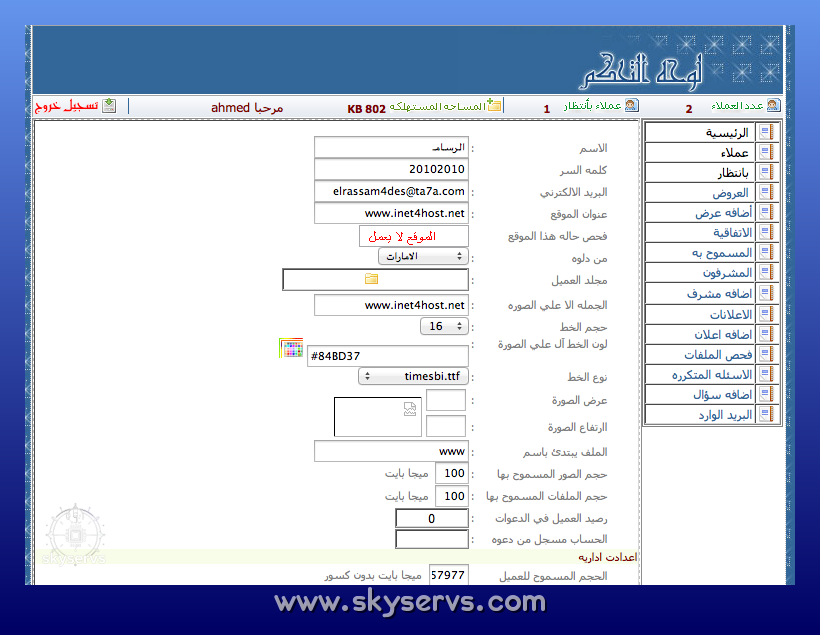The image size is (820, 635).
Task: Click the customer count icon beside عدد العملاء
Action: tap(772, 106)
